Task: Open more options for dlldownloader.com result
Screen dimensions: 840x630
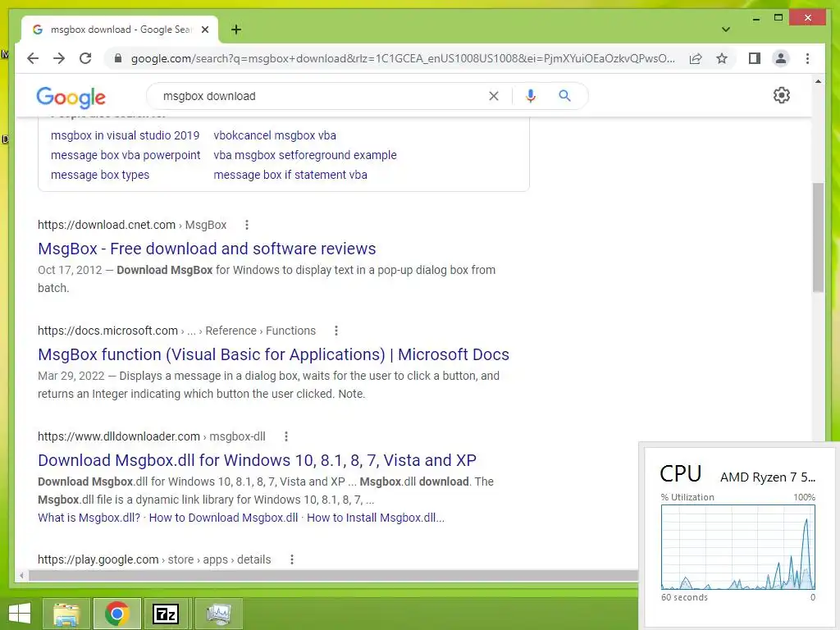Action: pyautogui.click(x=286, y=436)
